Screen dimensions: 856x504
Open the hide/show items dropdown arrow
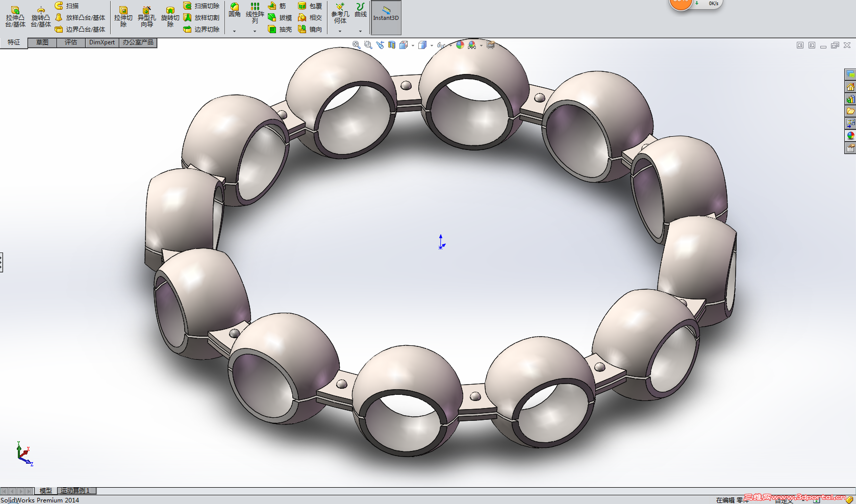pyautogui.click(x=450, y=45)
